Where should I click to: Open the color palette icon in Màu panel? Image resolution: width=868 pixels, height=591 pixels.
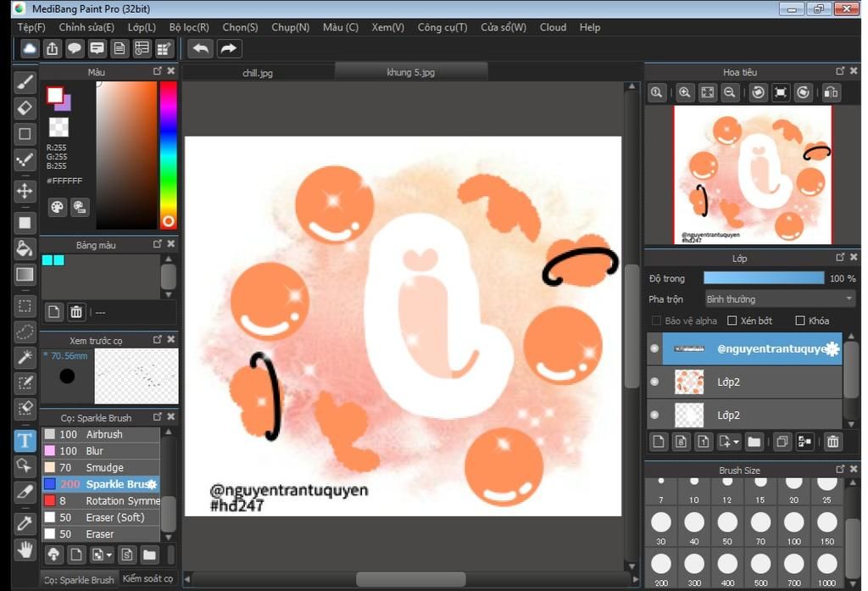coord(57,207)
